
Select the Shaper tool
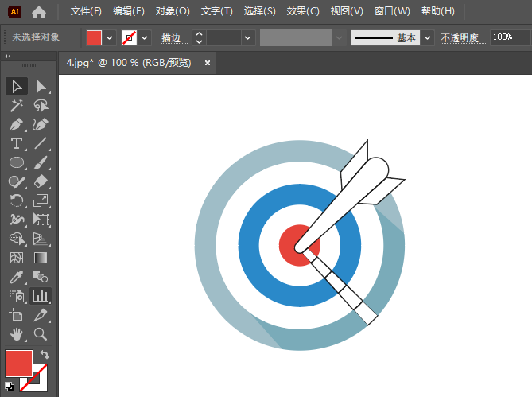[x=16, y=181]
